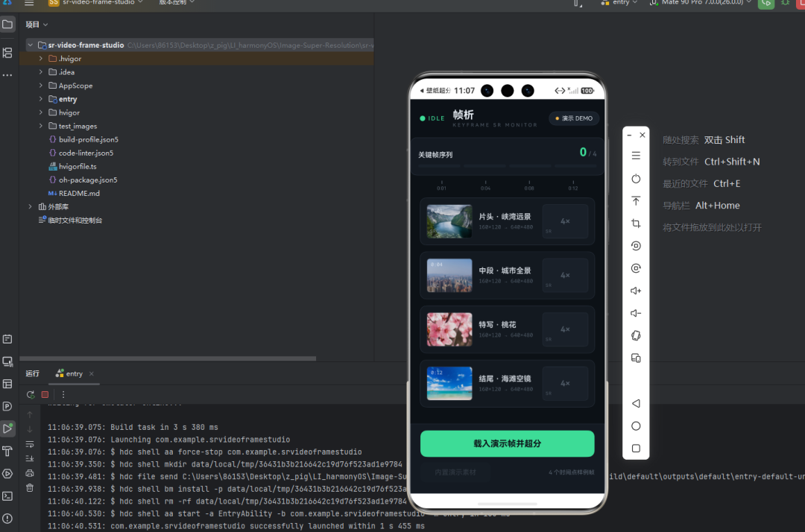805x532 pixels.
Task: Open the Terminal tool window
Action: pos(7,496)
